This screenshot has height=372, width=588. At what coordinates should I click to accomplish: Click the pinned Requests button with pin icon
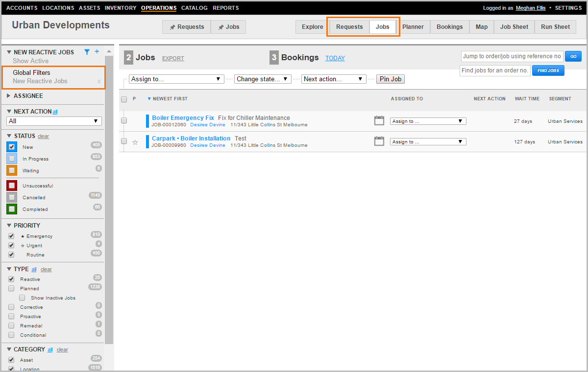click(x=187, y=27)
